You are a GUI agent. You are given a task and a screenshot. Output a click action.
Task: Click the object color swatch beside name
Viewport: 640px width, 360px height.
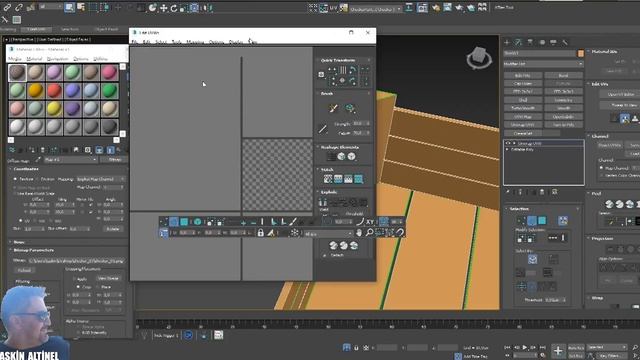[x=580, y=53]
